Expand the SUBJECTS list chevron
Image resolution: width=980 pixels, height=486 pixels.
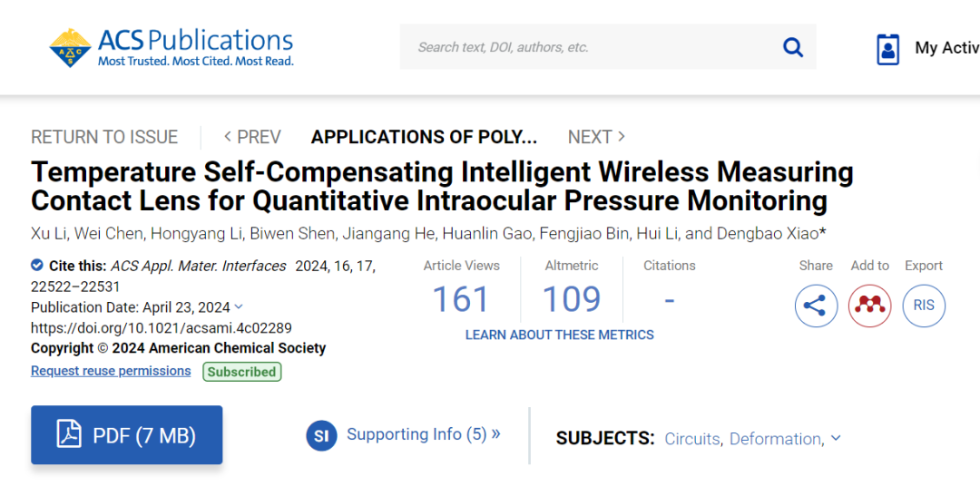pos(837,438)
